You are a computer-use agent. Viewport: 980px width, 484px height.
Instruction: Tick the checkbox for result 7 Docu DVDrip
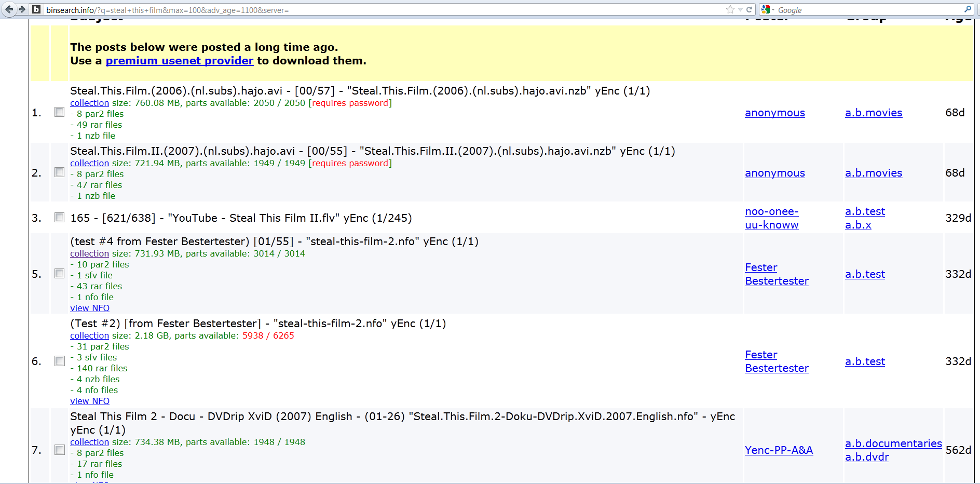[60, 450]
